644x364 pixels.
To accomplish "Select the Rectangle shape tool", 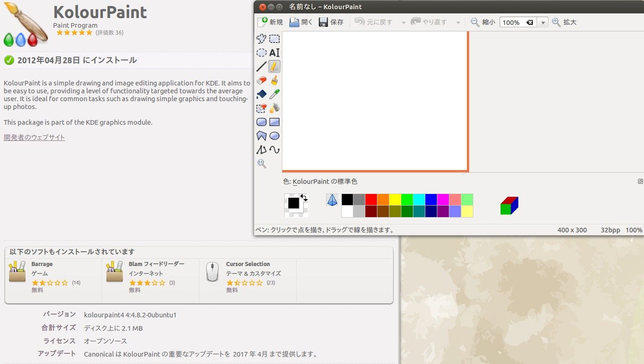I will [x=274, y=122].
